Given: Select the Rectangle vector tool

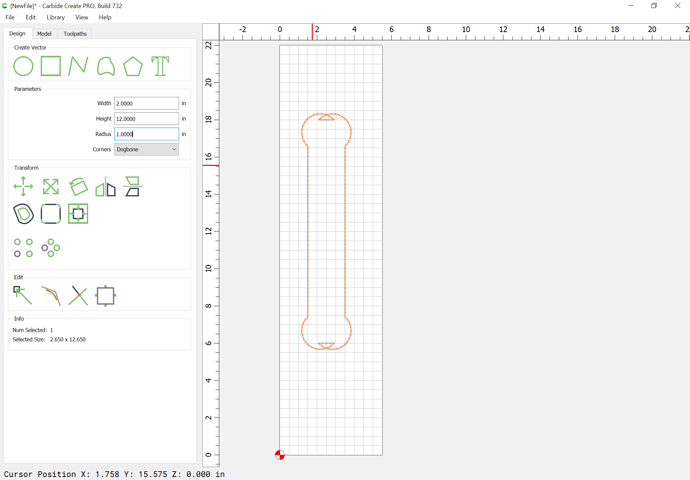Looking at the screenshot, I should click(51, 66).
